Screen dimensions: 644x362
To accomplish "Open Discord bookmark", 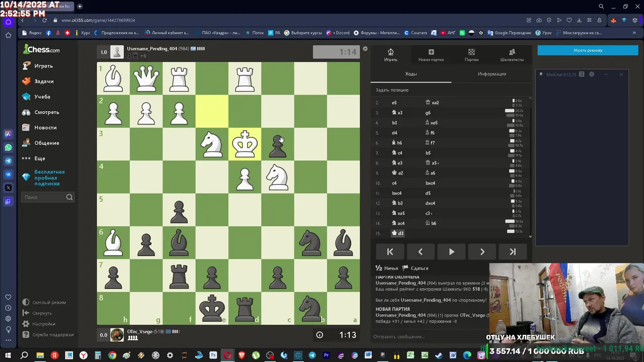I will (338, 33).
